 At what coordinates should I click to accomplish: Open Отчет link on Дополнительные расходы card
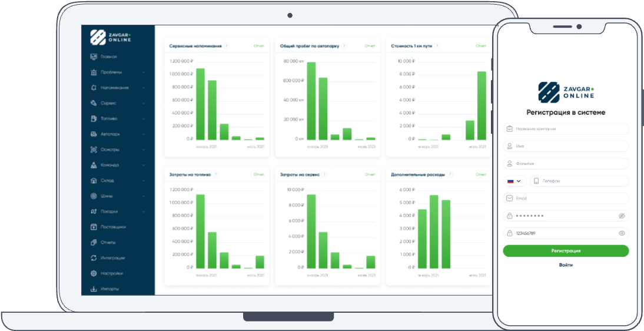[x=480, y=174]
